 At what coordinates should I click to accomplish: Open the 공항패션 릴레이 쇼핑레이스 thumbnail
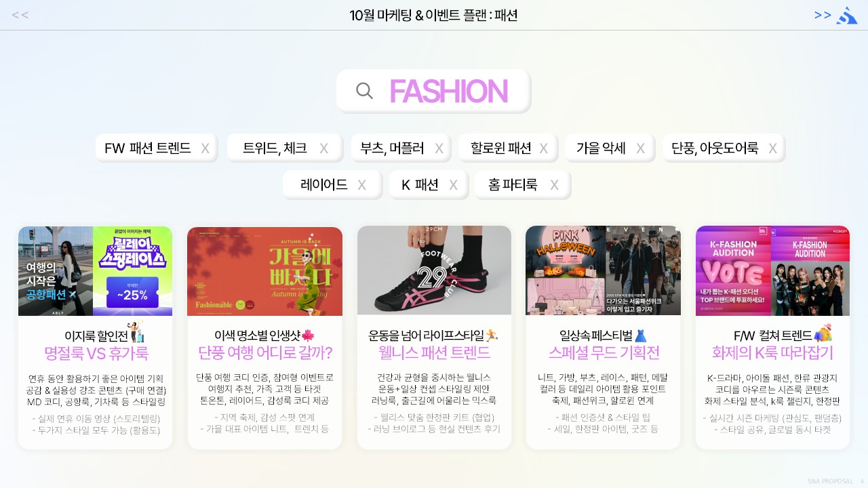click(x=95, y=271)
